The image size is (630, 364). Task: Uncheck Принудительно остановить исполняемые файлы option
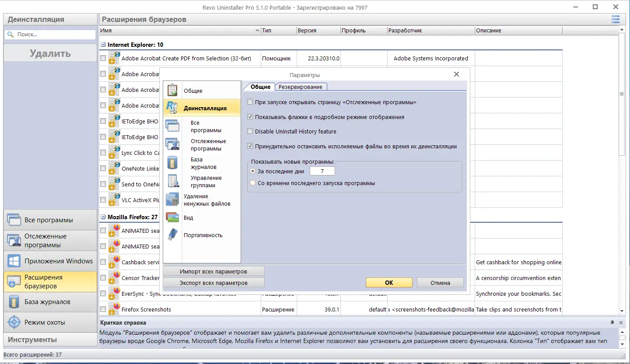tap(250, 146)
